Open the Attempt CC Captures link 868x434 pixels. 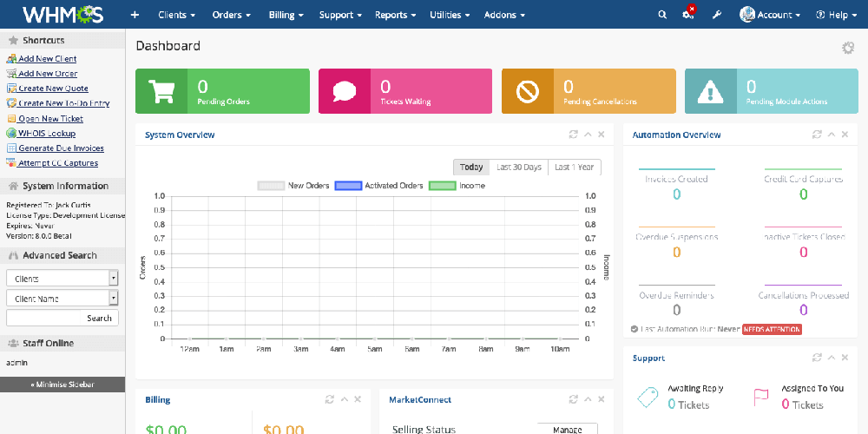pyautogui.click(x=58, y=163)
